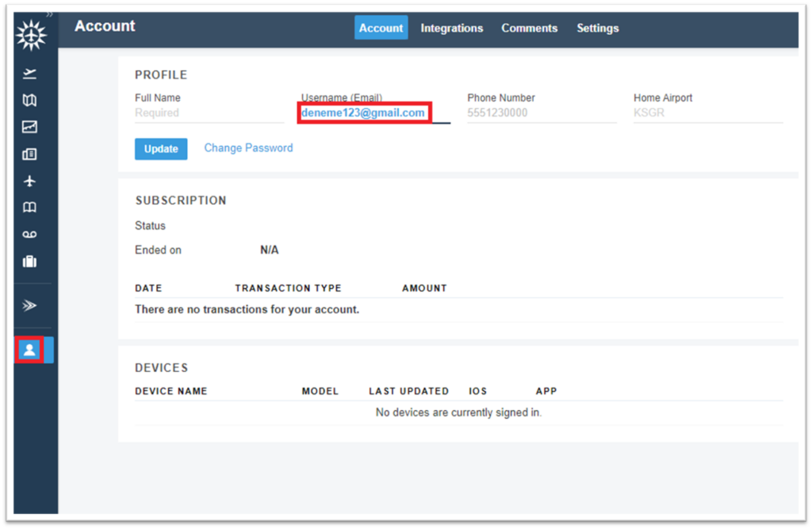Click the Status label under Subscription
The height and width of the screenshot is (529, 812).
pos(150,226)
